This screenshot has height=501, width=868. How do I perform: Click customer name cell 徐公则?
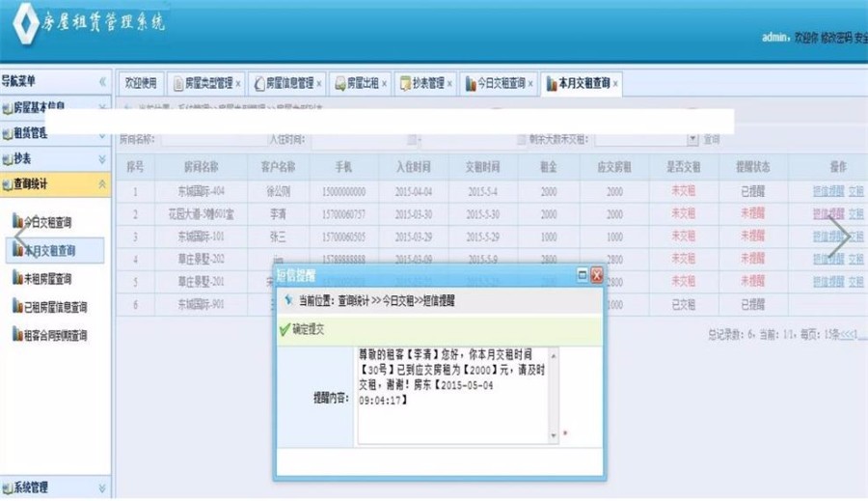[x=278, y=192]
